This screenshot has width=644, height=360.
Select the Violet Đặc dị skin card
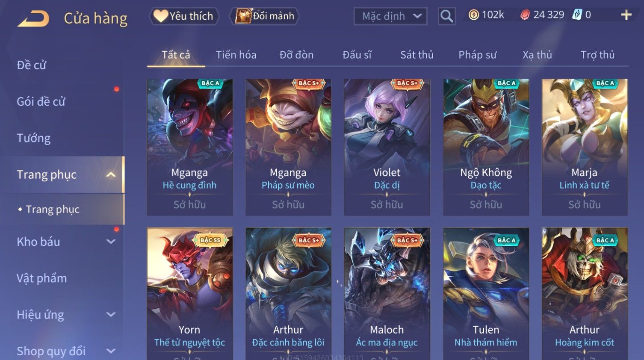click(387, 147)
